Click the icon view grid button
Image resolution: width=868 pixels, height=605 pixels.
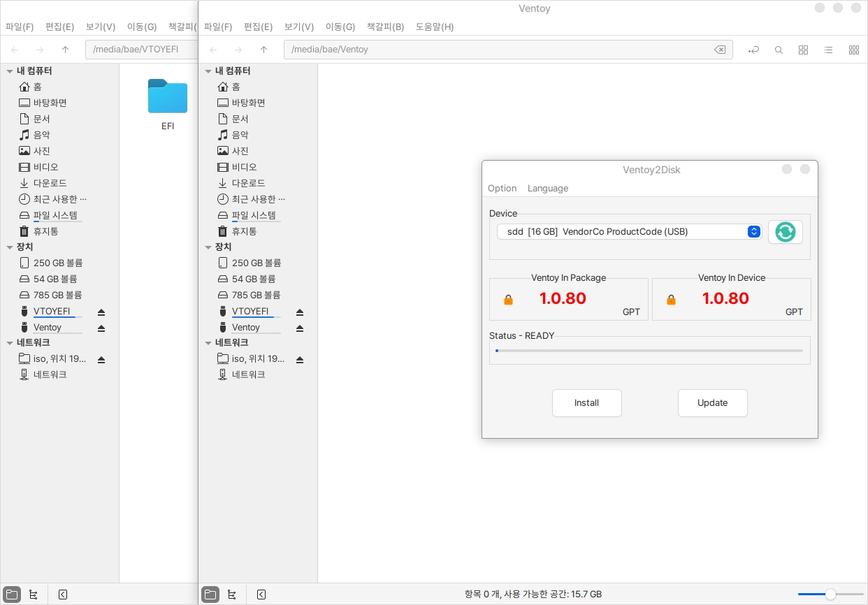(x=803, y=50)
